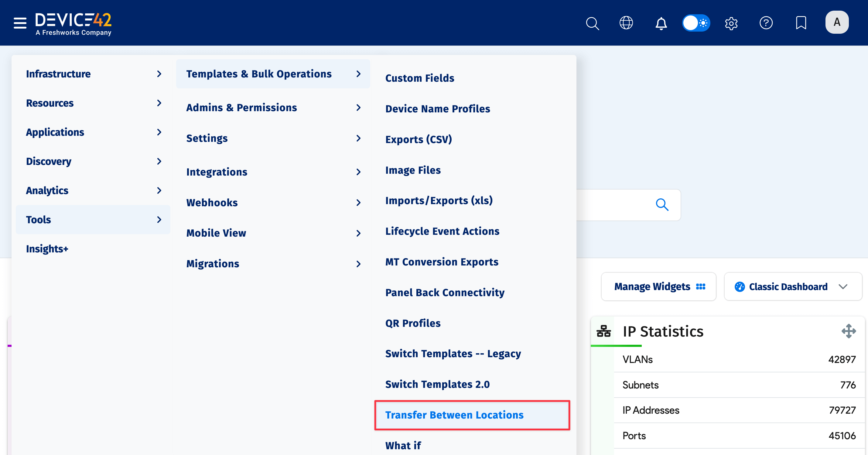
Task: Open global search from the top bar
Action: 593,23
